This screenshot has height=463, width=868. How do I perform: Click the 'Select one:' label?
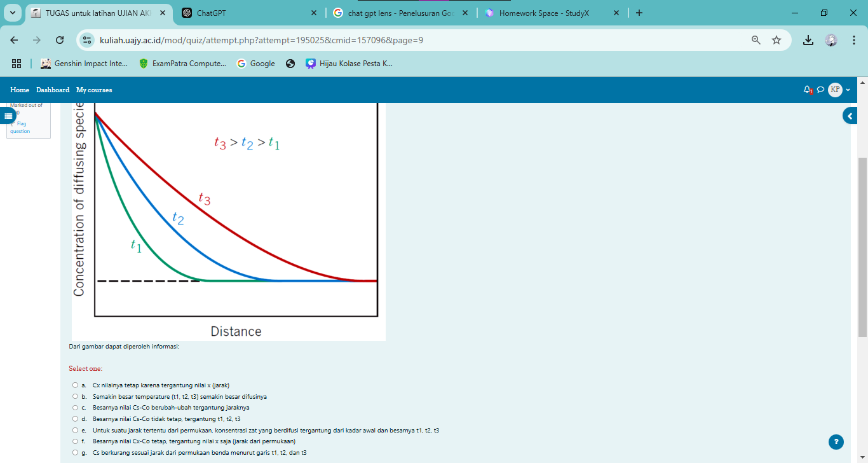tap(85, 369)
